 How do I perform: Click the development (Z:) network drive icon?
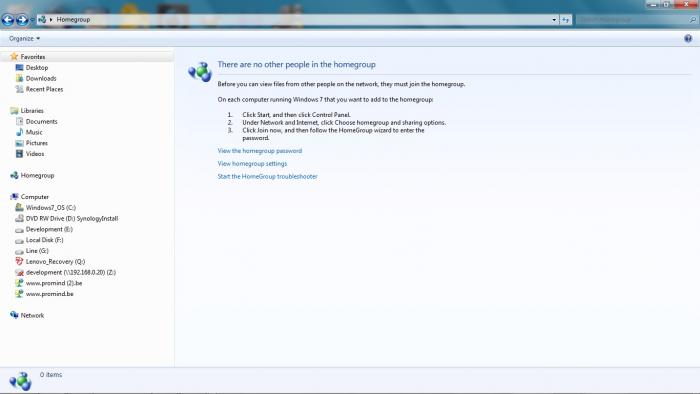pos(19,272)
